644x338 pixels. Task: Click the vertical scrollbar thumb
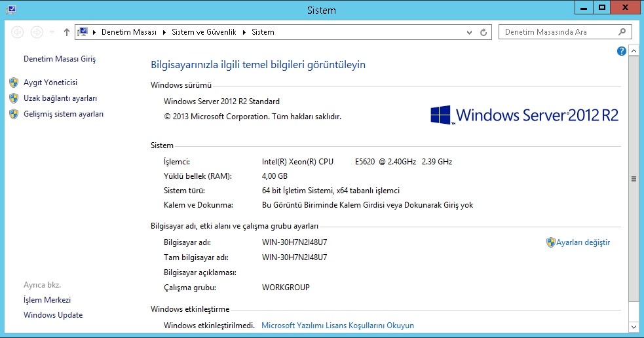tap(634, 179)
